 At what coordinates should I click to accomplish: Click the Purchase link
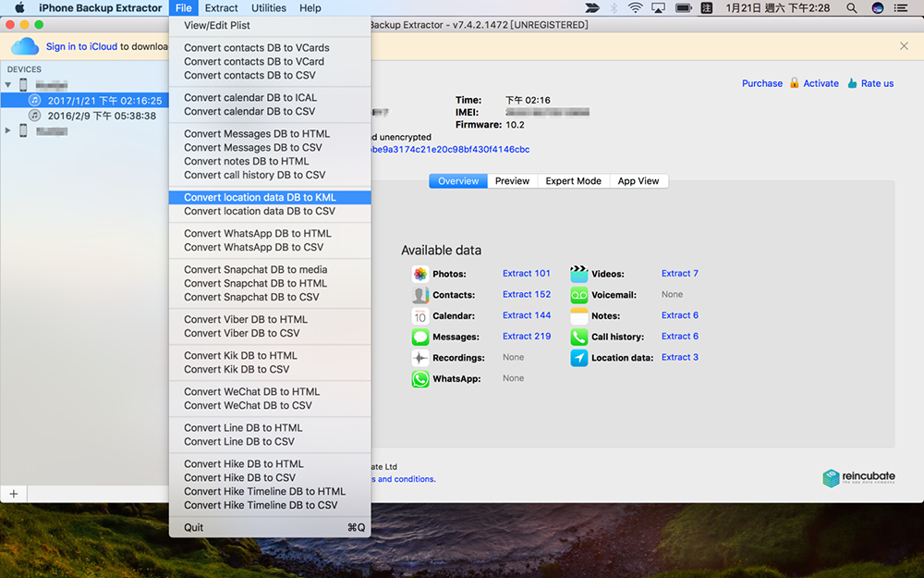(762, 83)
